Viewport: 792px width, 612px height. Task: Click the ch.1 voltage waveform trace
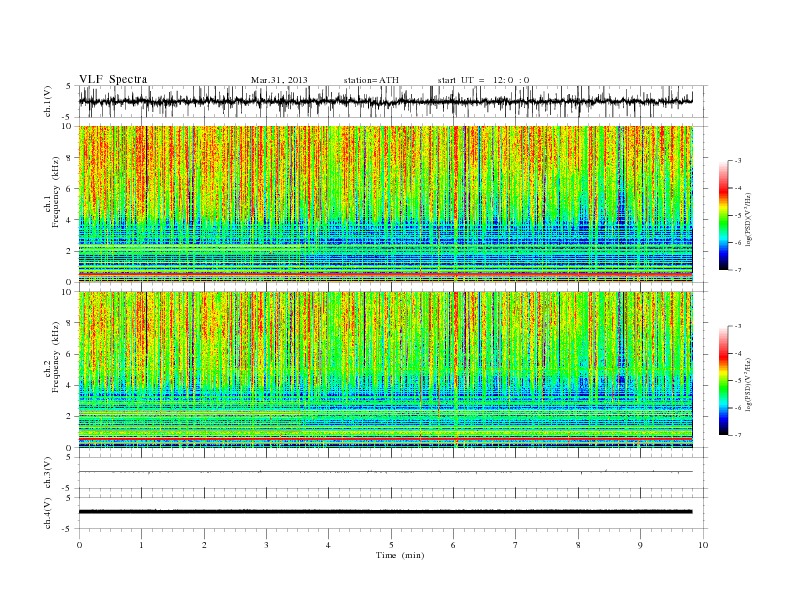click(x=385, y=101)
